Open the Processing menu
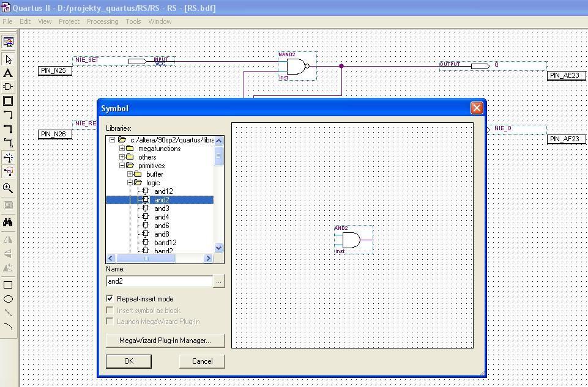588x387 pixels. coord(102,21)
